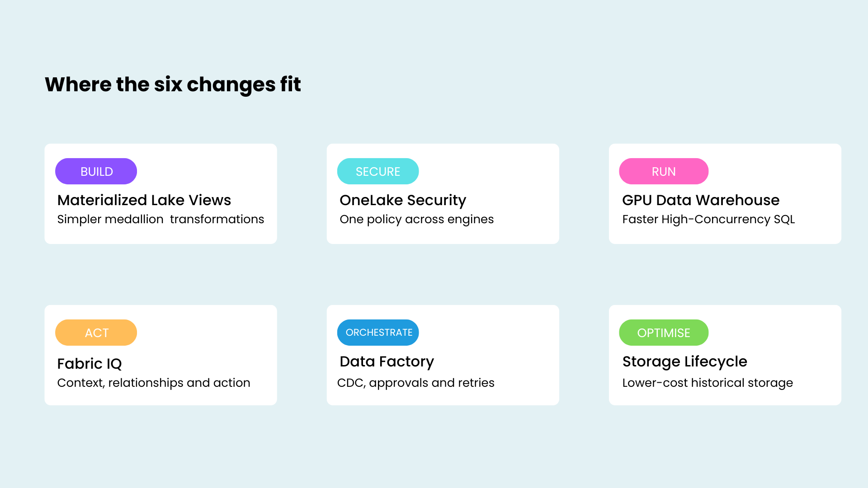
Task: Click the purple BUILD badge
Action: coord(96,171)
